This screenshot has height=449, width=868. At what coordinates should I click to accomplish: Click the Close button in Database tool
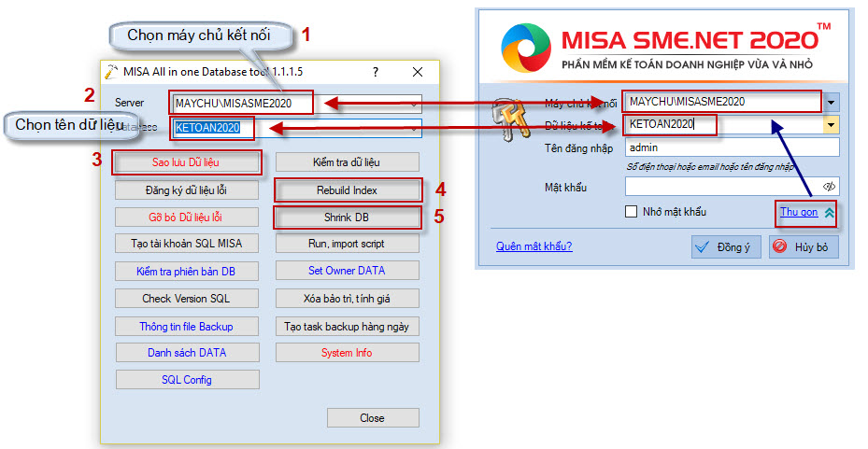pos(373,418)
